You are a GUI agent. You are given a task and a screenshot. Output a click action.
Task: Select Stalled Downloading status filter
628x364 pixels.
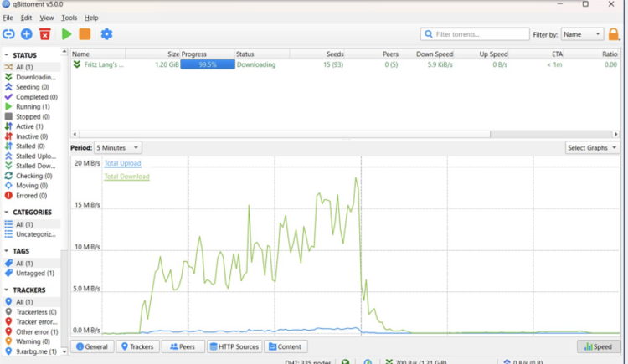[32, 166]
